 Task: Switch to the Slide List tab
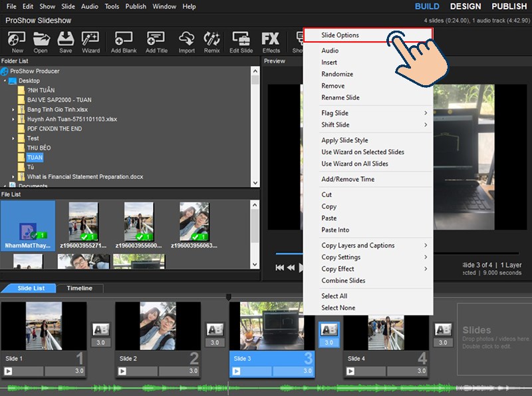(31, 288)
